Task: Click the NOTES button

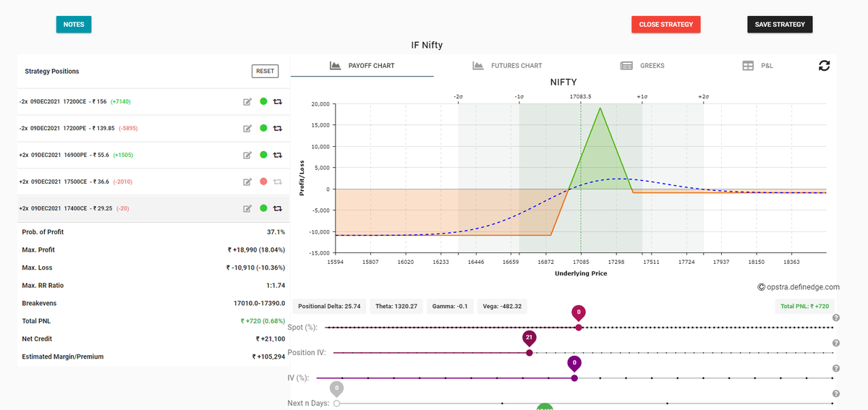Action: 74,25
